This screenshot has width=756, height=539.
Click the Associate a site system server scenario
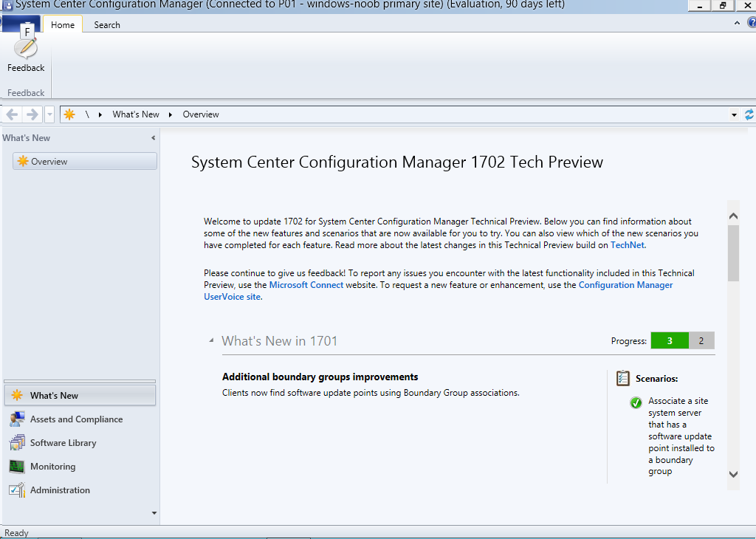pos(681,436)
